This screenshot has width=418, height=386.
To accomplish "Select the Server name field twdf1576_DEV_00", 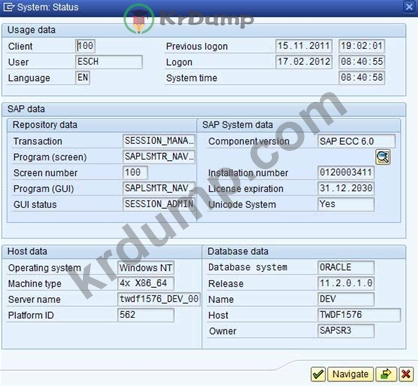I will [x=159, y=299].
